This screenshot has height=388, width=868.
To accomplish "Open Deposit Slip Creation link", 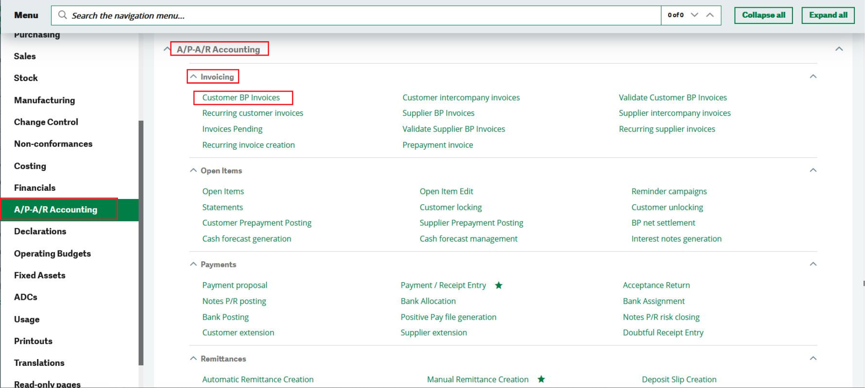I will (679, 379).
